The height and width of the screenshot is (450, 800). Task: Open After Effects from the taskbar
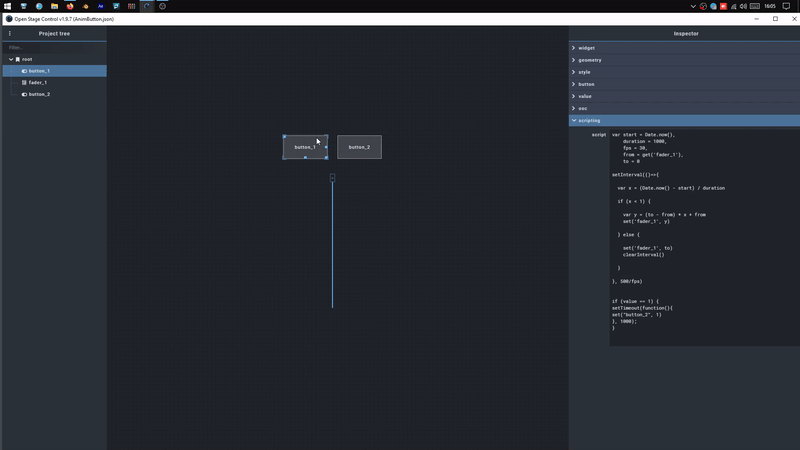[x=101, y=6]
